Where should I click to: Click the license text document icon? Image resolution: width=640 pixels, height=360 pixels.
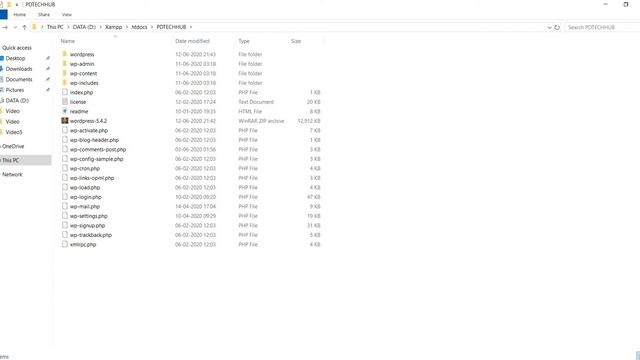[64, 102]
